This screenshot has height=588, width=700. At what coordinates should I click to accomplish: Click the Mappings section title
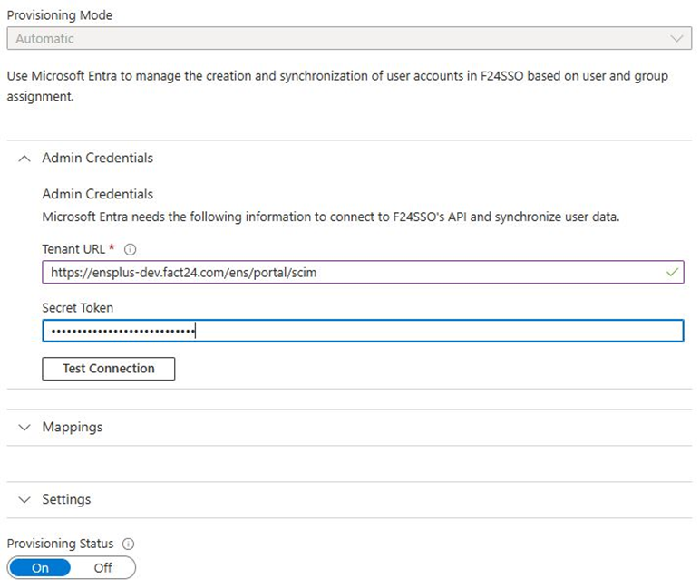(73, 427)
